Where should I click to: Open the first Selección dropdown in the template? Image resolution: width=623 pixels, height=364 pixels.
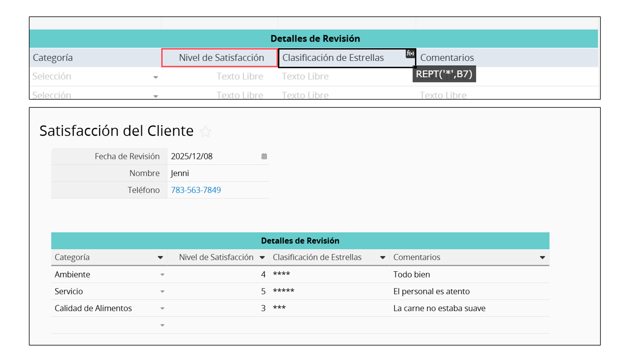pos(155,77)
